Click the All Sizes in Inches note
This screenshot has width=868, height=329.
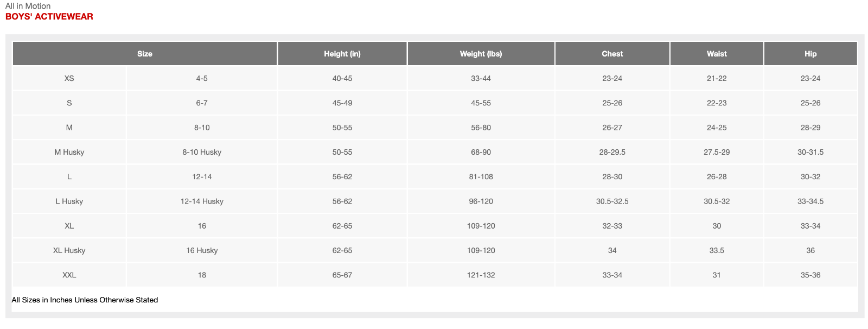[x=85, y=300]
